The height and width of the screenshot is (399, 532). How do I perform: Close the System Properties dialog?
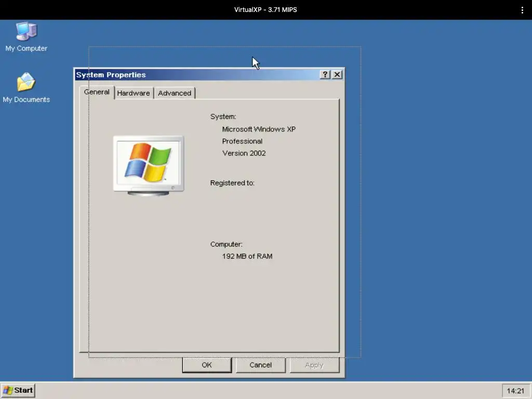tap(337, 75)
